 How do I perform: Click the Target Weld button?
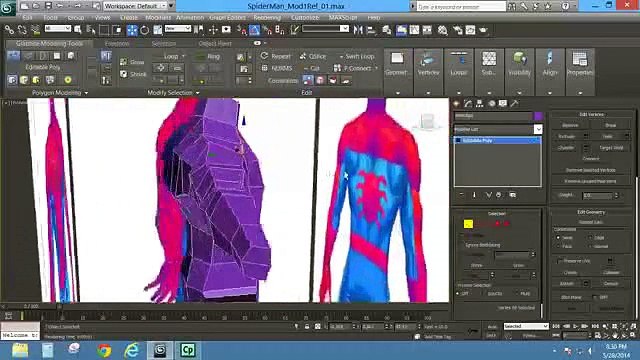pyautogui.click(x=611, y=147)
